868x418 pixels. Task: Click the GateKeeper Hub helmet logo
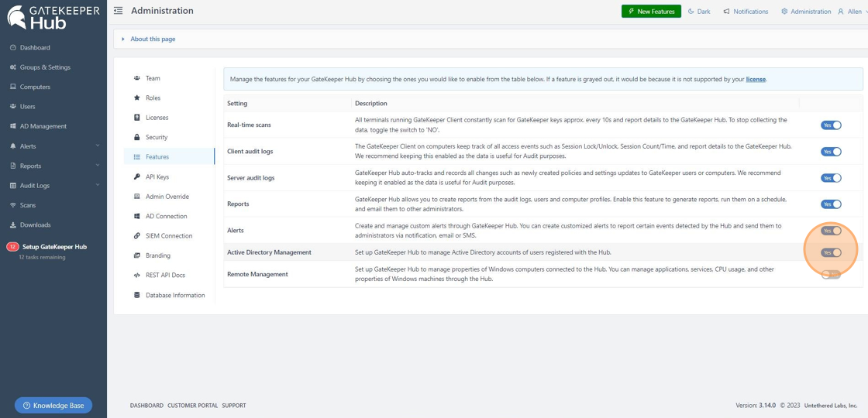16,16
